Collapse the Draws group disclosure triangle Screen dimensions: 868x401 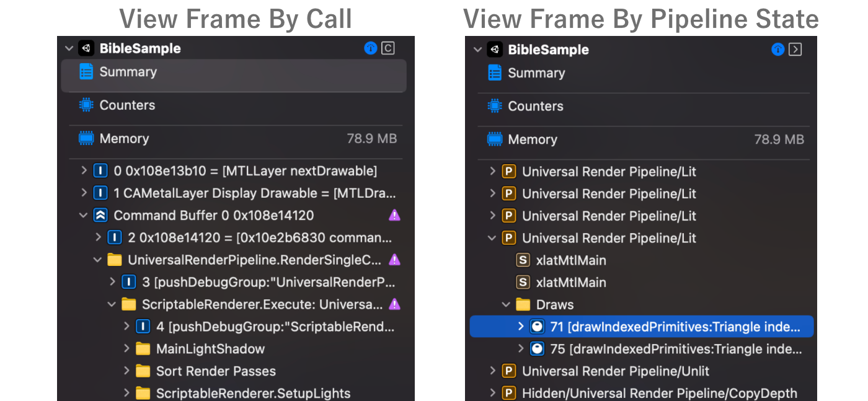[505, 304]
